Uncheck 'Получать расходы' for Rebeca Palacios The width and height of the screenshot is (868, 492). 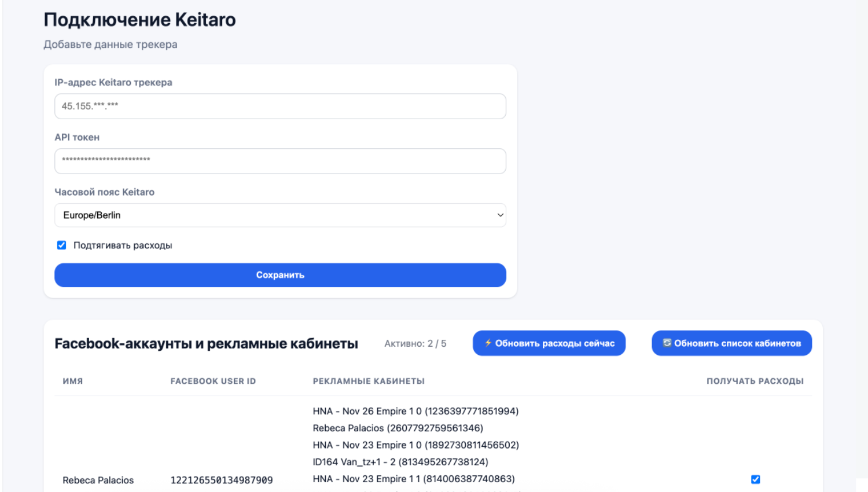[755, 479]
